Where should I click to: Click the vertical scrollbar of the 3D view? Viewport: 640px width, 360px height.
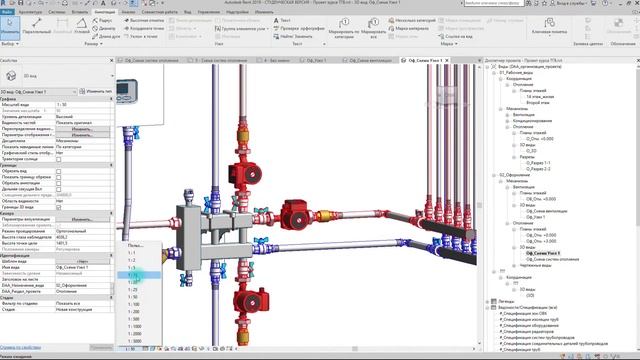click(480, 204)
